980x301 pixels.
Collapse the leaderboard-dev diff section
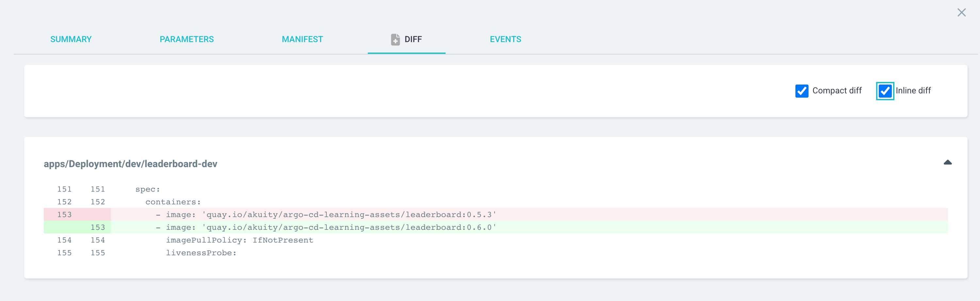[x=947, y=162]
